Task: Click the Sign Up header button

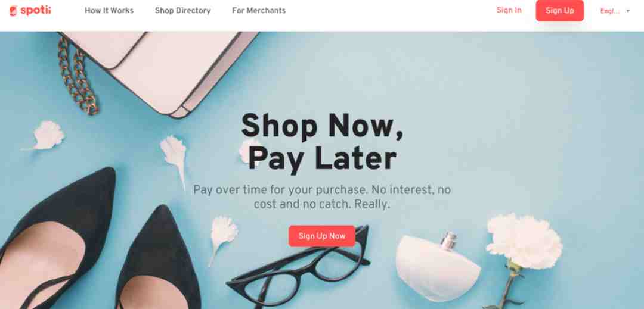Action: pos(560,11)
